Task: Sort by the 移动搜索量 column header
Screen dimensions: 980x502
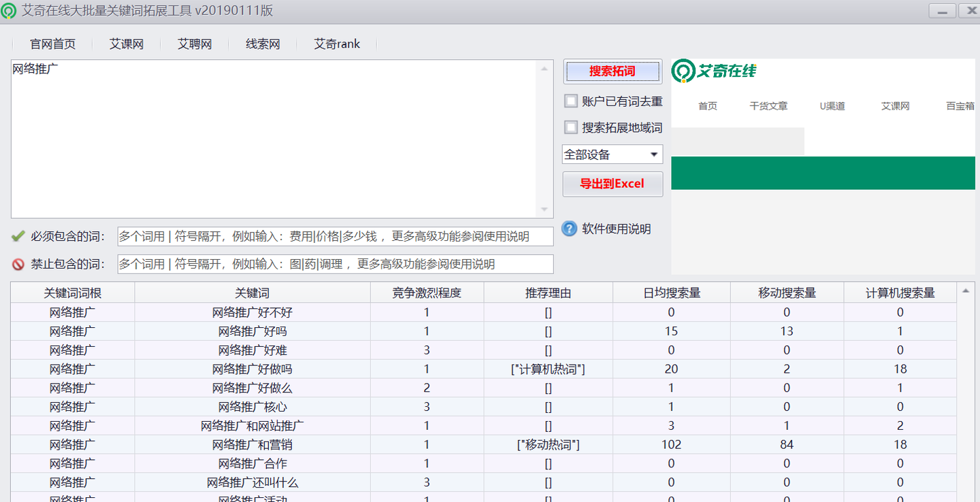Action: [x=787, y=293]
